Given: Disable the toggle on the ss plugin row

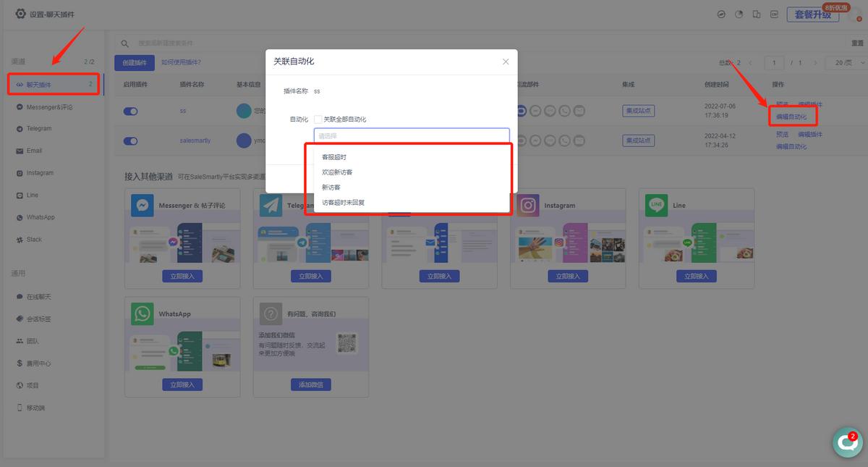Looking at the screenshot, I should 130,111.
